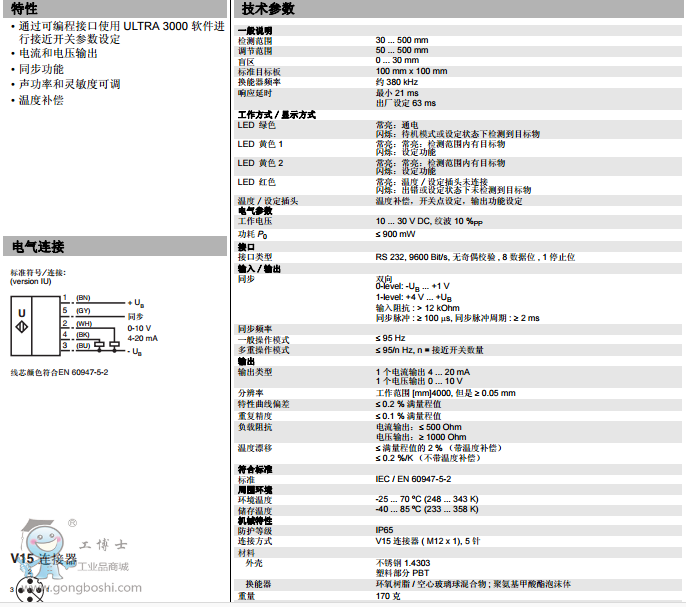
Task: Click the feature line mentioning "ULTRA 3000"
Action: coord(121,32)
